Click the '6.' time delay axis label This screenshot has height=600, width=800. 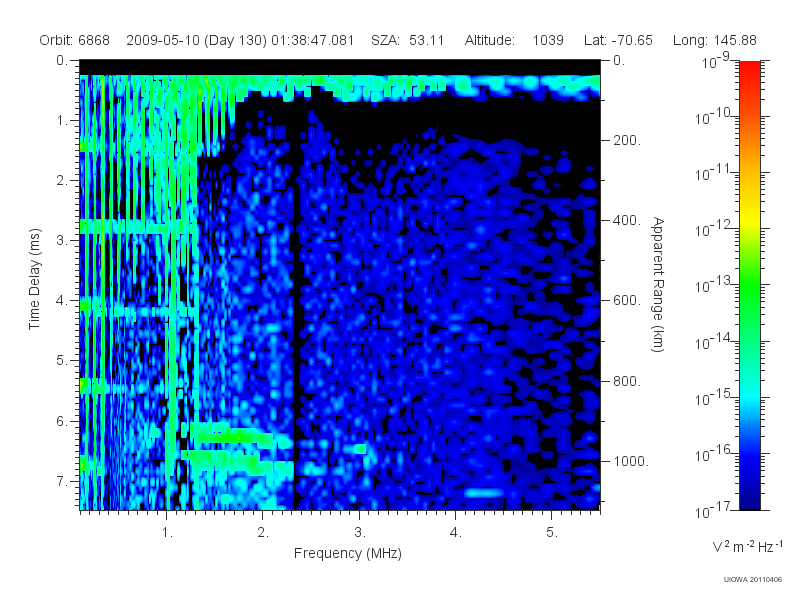coord(62,421)
